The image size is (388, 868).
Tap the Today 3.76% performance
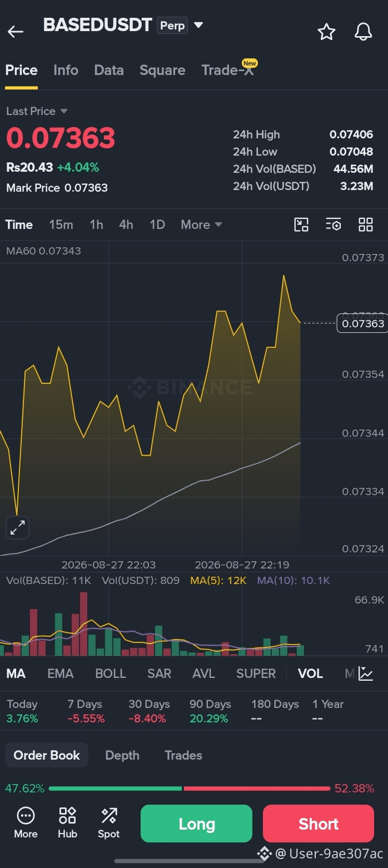22,711
